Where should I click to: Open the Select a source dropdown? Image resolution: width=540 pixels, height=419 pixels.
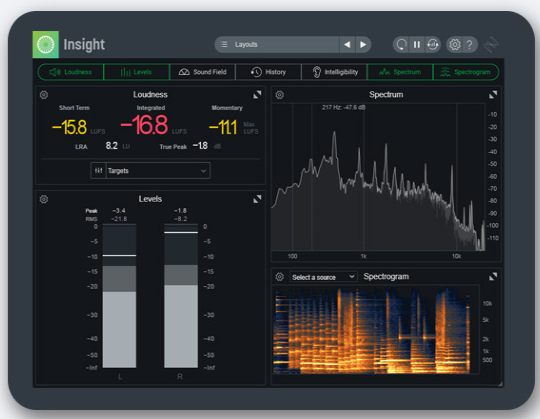(323, 277)
